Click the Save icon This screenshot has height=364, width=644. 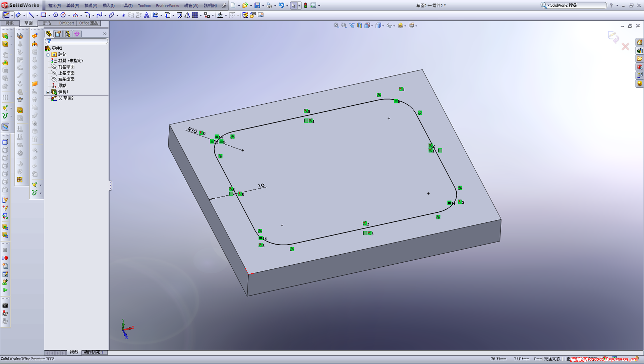tap(257, 5)
